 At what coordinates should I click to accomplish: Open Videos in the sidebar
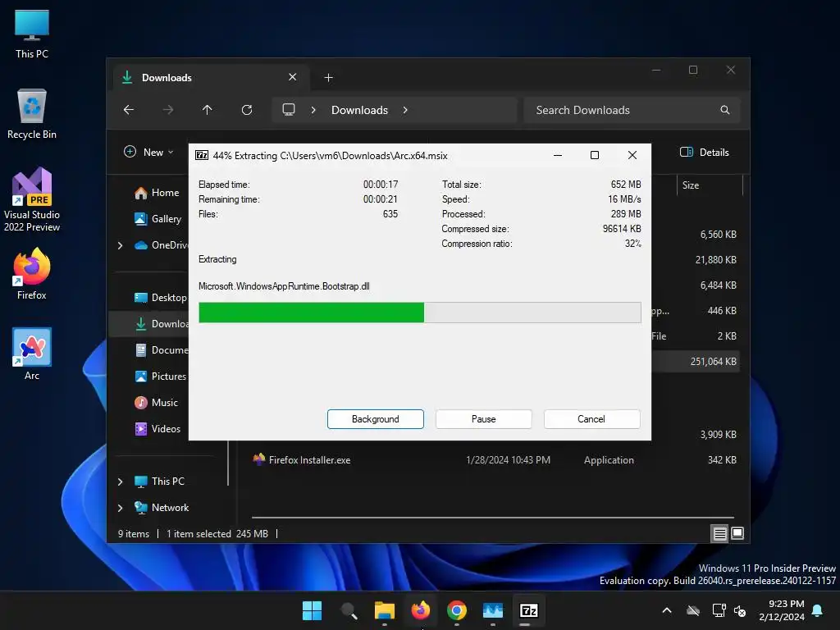click(x=157, y=428)
